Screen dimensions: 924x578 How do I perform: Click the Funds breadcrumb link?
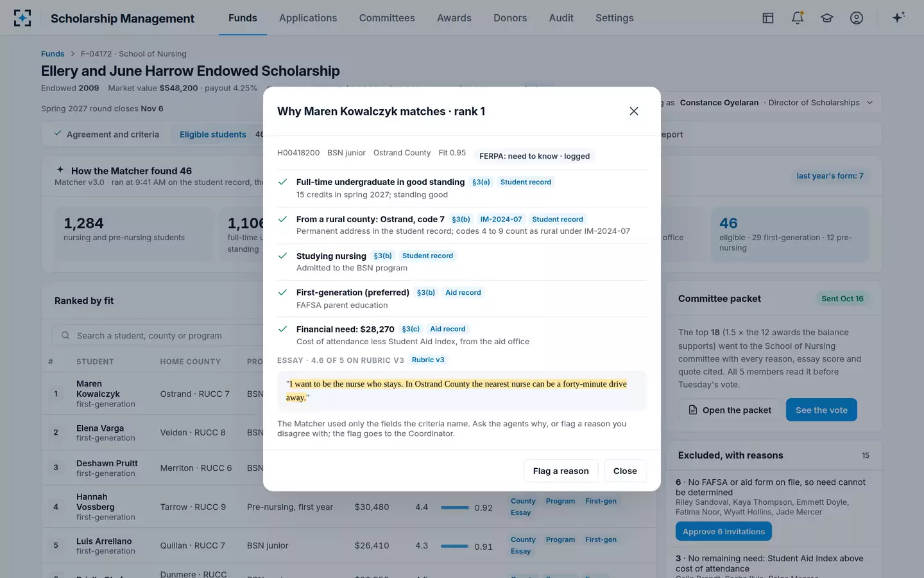pyautogui.click(x=53, y=54)
